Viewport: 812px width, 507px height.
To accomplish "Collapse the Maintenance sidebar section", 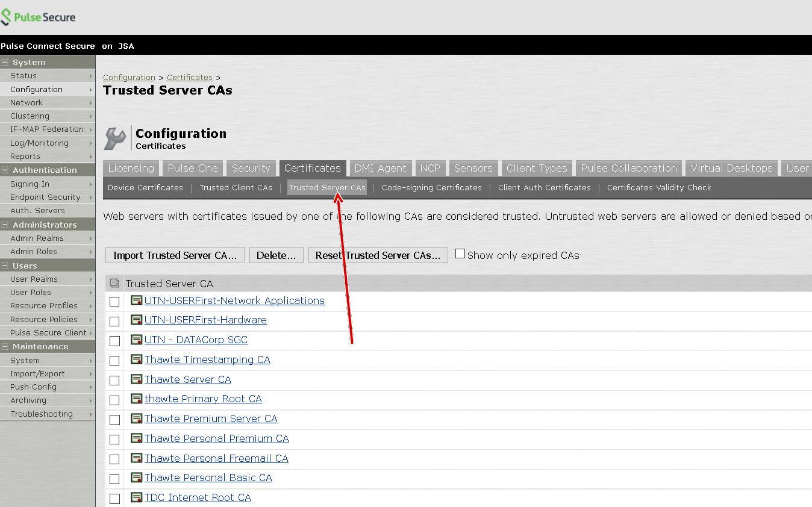I will (5, 346).
